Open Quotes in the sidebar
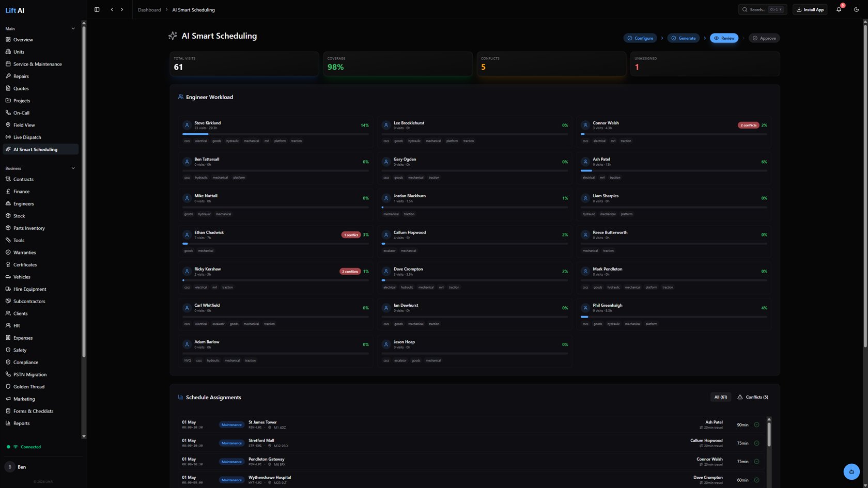Viewport: 868px width, 488px height. tap(41, 88)
